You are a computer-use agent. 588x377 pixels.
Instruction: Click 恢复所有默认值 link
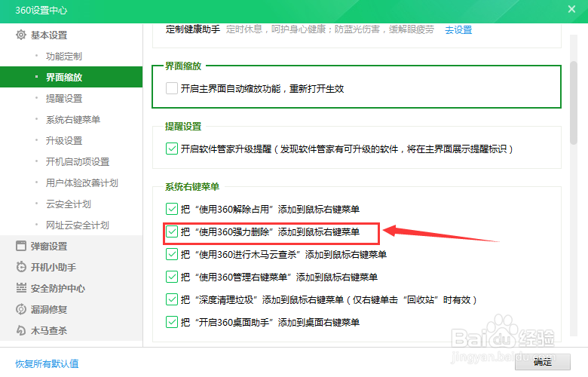point(47,363)
